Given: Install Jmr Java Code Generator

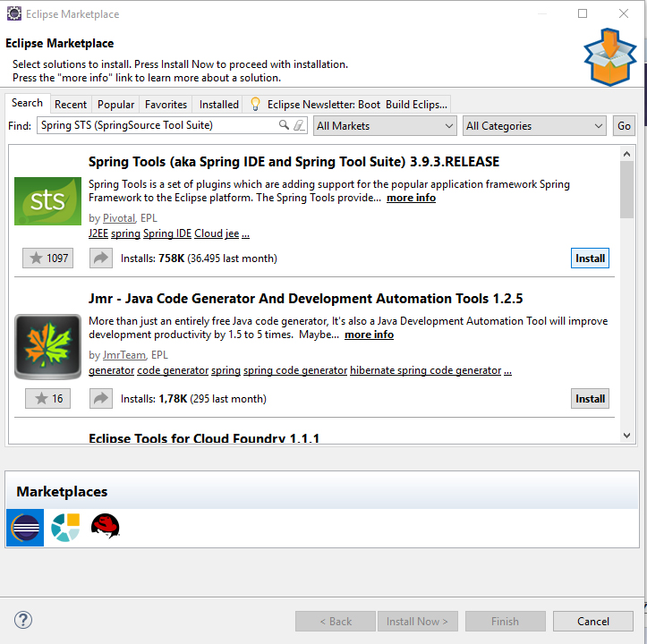Looking at the screenshot, I should [x=590, y=399].
